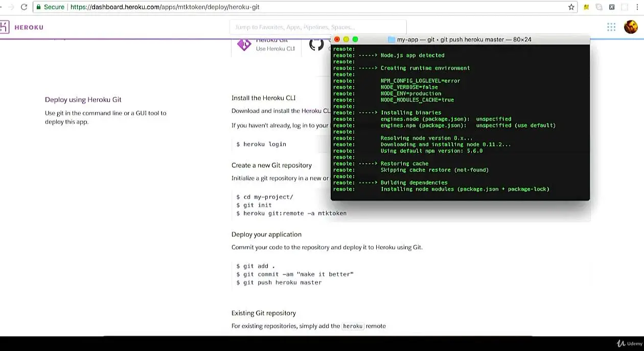Image resolution: width=644 pixels, height=351 pixels.
Task: Click 'Restoring cache' terminal line
Action: (x=404, y=164)
